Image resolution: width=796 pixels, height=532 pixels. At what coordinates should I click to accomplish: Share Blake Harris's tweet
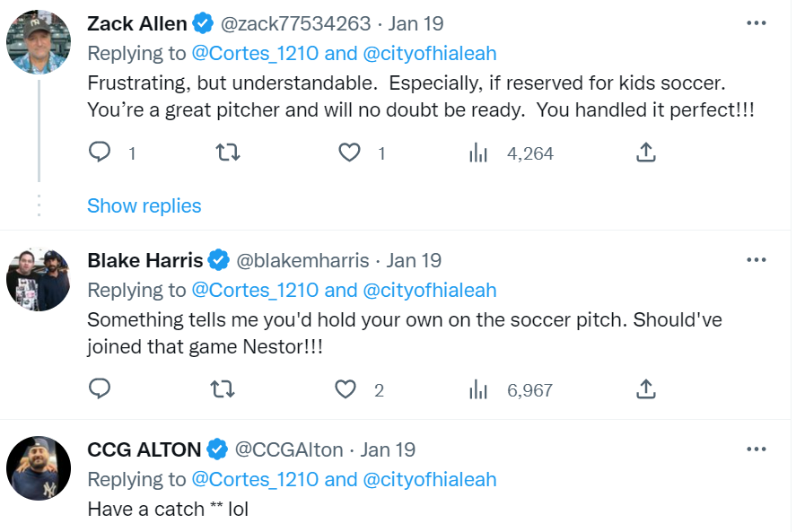[644, 389]
